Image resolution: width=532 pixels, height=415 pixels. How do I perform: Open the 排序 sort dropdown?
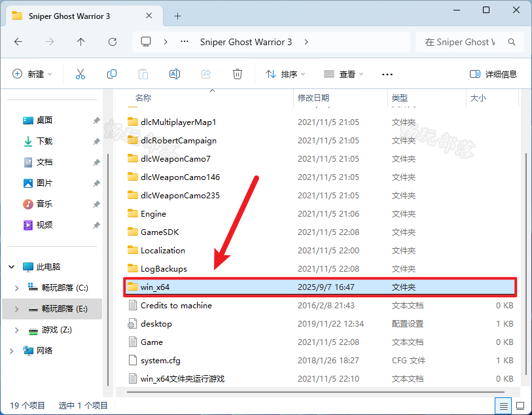[285, 74]
